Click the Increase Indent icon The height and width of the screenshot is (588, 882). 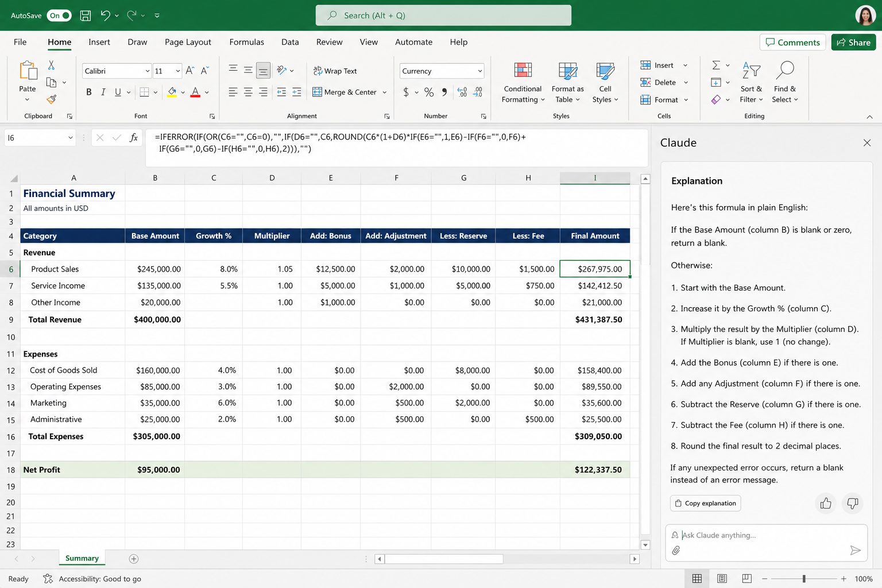(297, 92)
